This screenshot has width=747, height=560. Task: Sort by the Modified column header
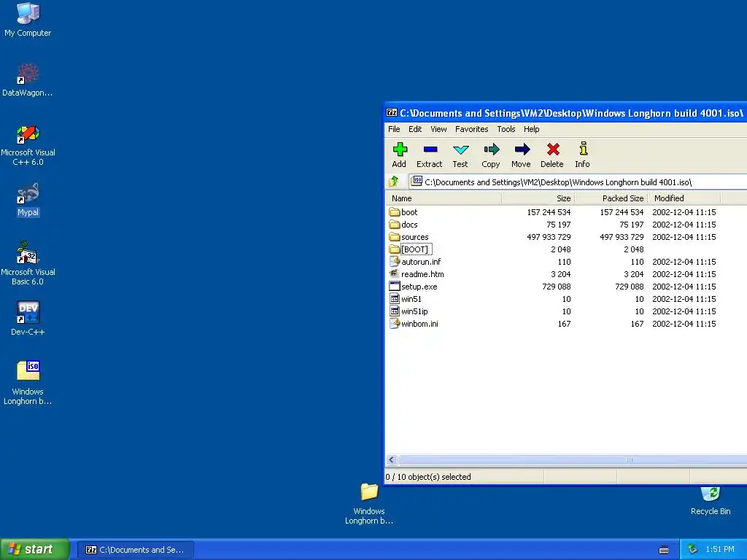(684, 198)
